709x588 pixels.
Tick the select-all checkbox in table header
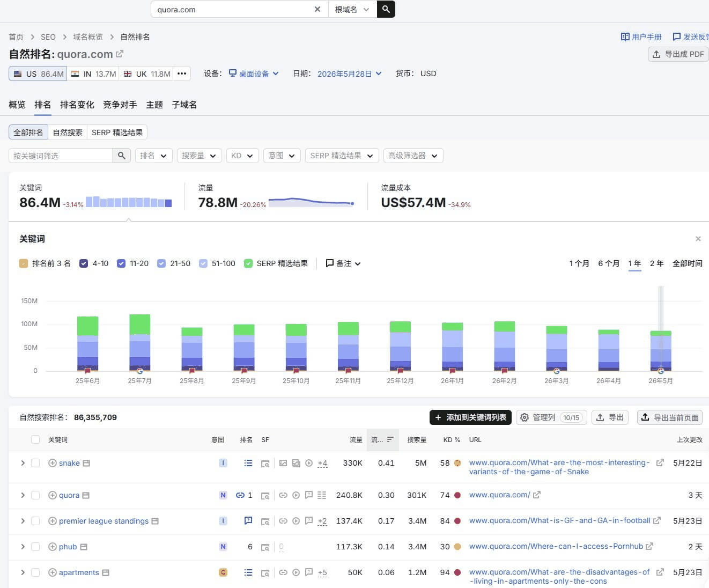35,439
